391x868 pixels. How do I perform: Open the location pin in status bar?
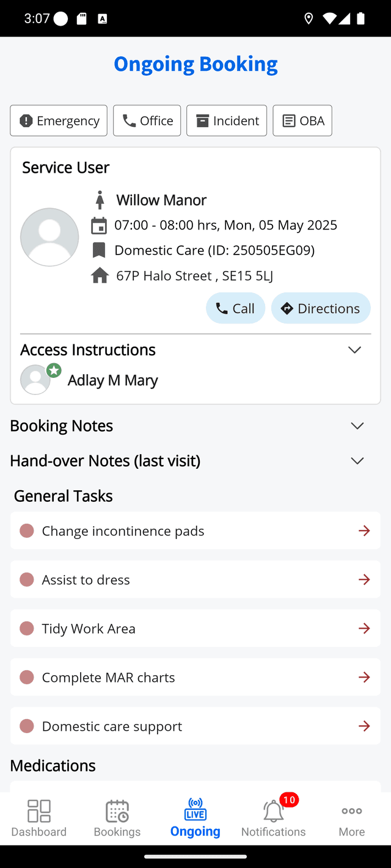pos(309,18)
